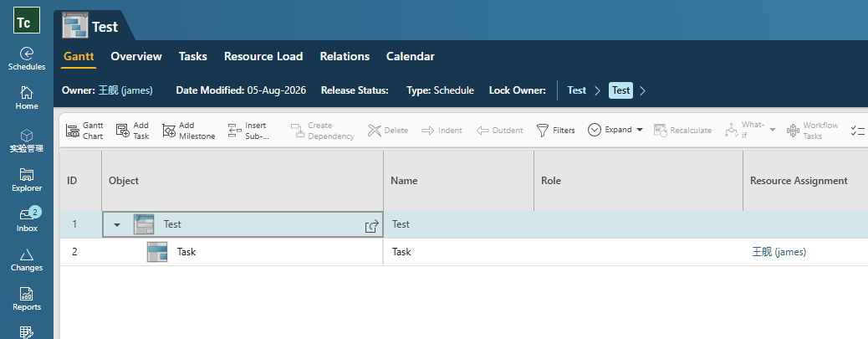Open 实验管理 in sidebar
Viewport: 868px width, 339px height.
point(27,141)
